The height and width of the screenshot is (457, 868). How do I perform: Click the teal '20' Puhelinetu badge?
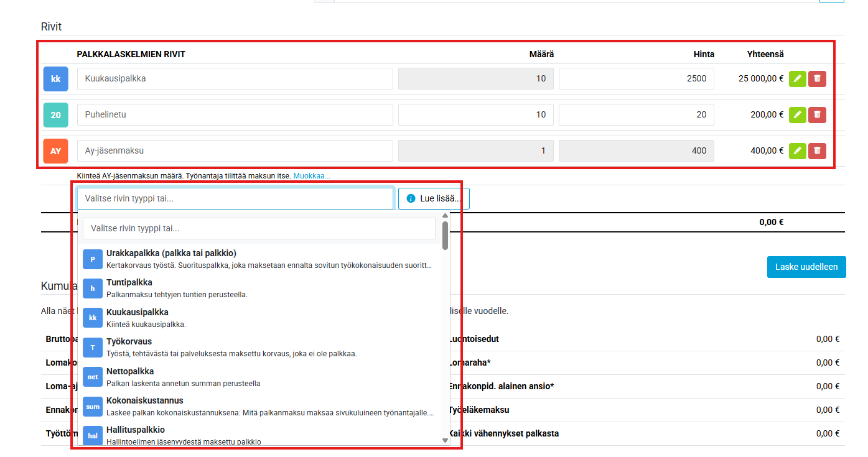pos(55,115)
